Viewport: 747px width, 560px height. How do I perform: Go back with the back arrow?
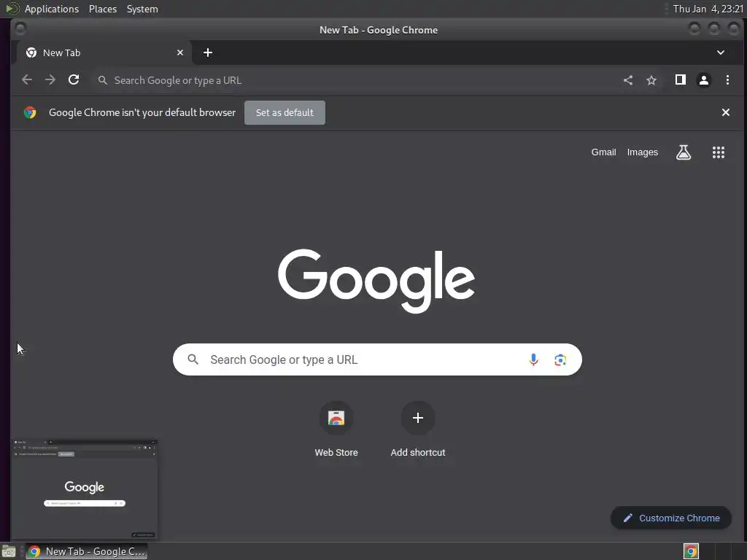(27, 80)
